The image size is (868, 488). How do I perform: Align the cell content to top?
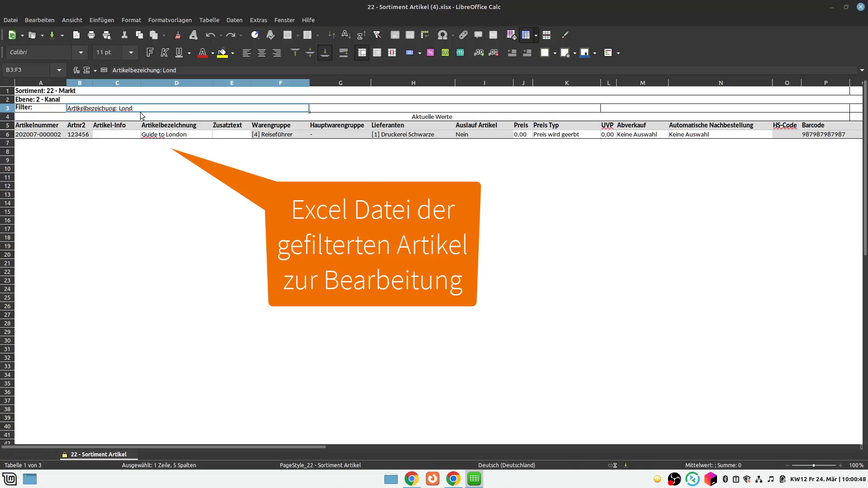click(x=295, y=53)
